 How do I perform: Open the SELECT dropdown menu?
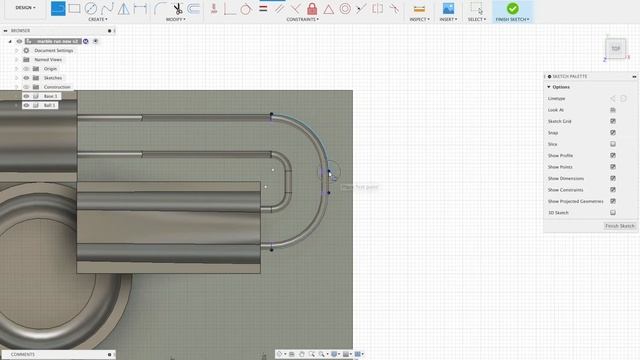click(x=476, y=19)
